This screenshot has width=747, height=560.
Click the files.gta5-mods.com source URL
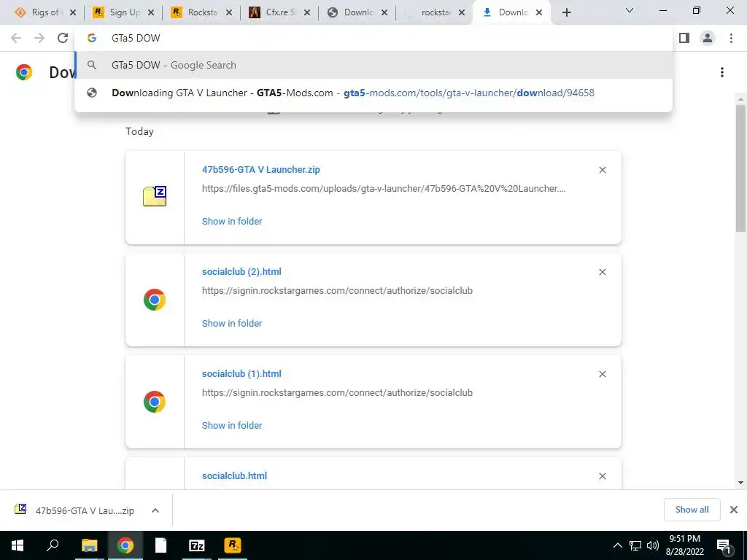coord(384,189)
